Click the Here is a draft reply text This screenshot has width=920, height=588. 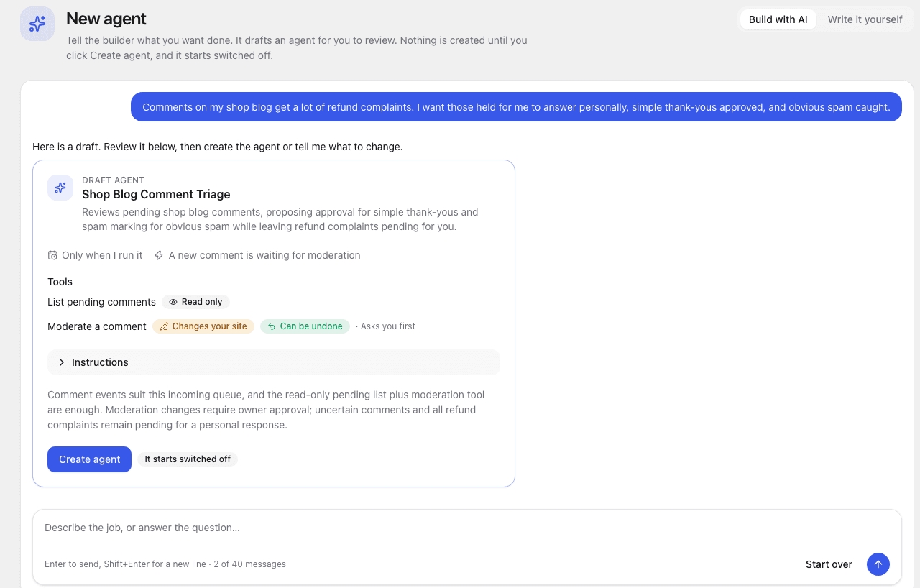click(x=217, y=147)
